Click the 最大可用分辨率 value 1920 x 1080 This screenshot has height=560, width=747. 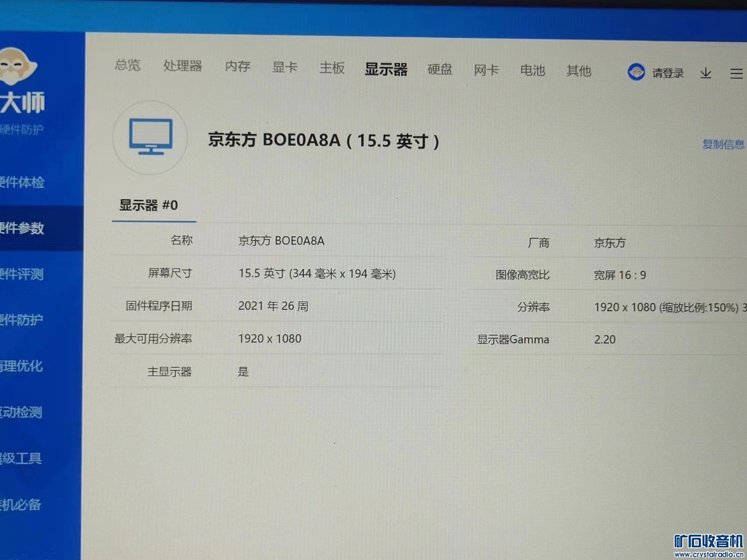[x=270, y=339]
